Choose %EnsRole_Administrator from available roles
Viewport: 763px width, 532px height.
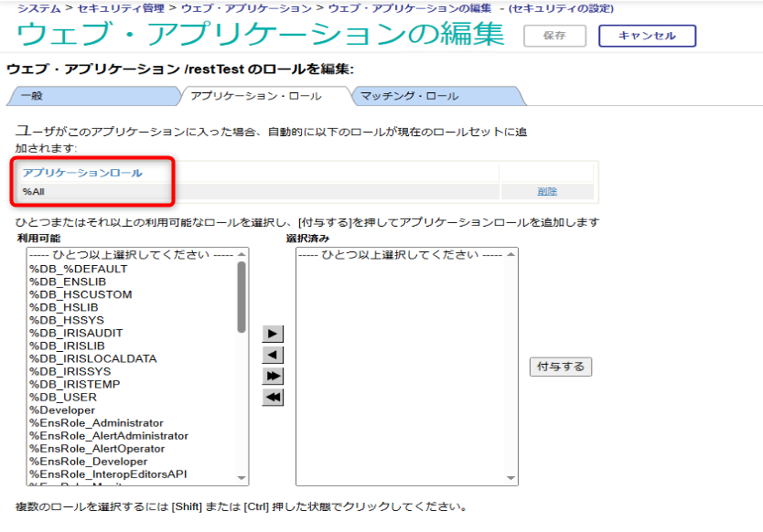click(96, 423)
